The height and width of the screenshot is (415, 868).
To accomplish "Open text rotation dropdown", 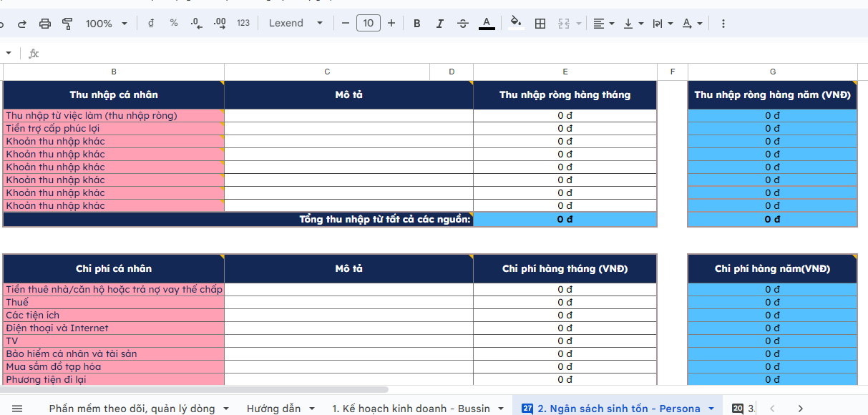I will tap(692, 24).
